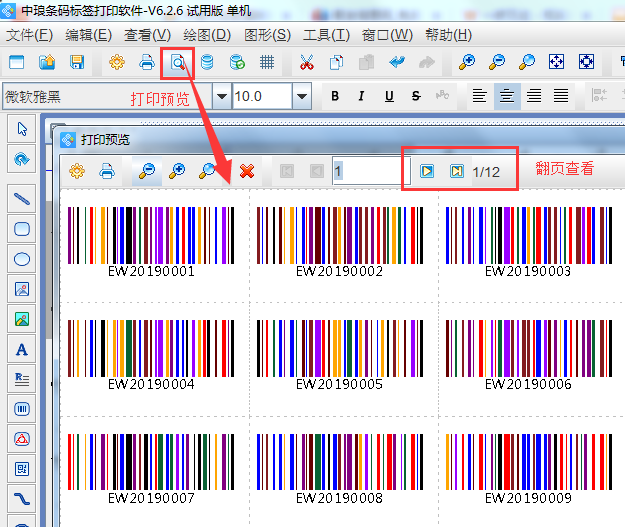Go to next page in preview
The height and width of the screenshot is (527, 625).
[x=427, y=171]
